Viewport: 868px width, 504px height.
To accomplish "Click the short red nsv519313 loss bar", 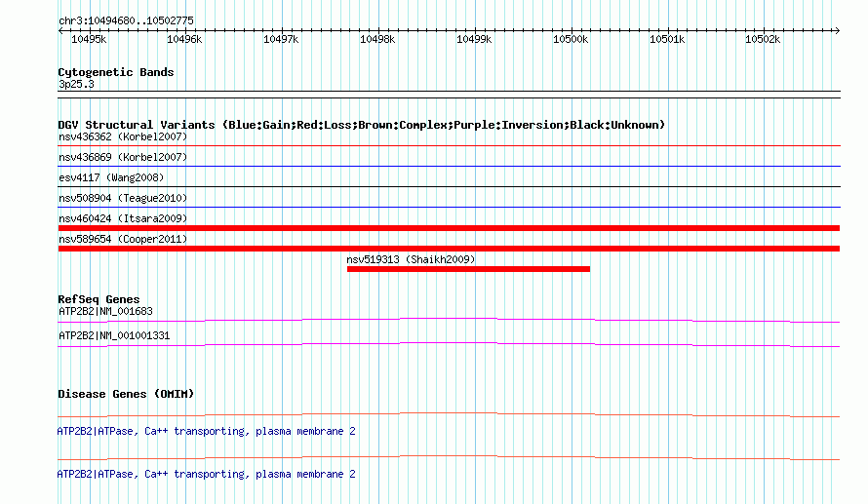I will [x=468, y=269].
